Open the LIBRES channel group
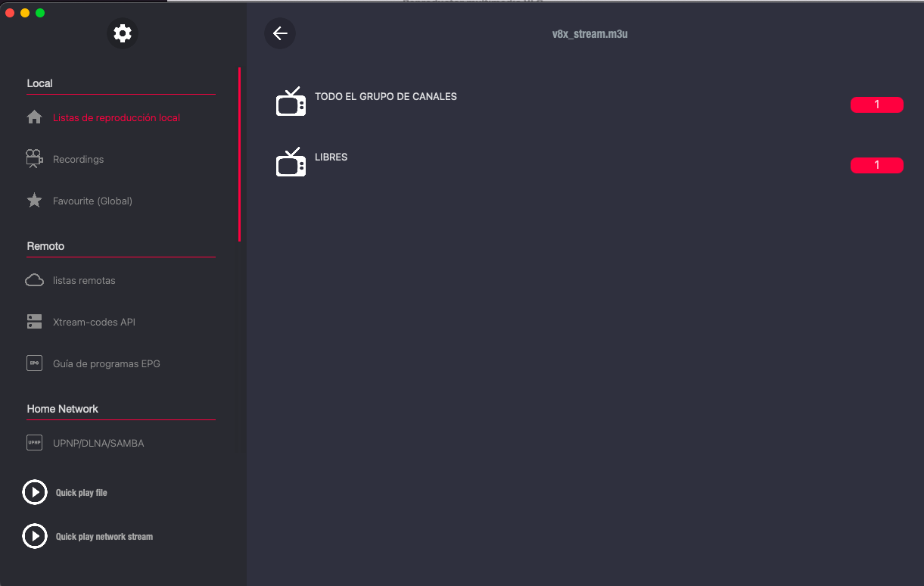 331,157
